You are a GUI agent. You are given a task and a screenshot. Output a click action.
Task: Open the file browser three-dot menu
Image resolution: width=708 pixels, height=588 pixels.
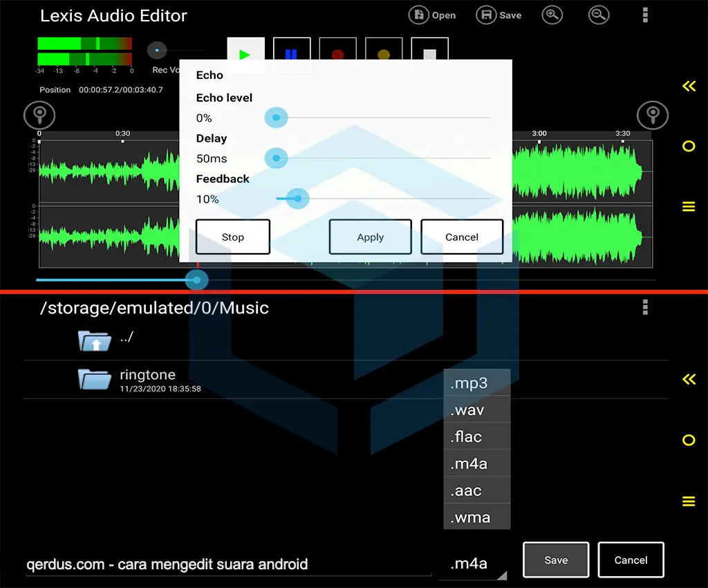point(645,307)
